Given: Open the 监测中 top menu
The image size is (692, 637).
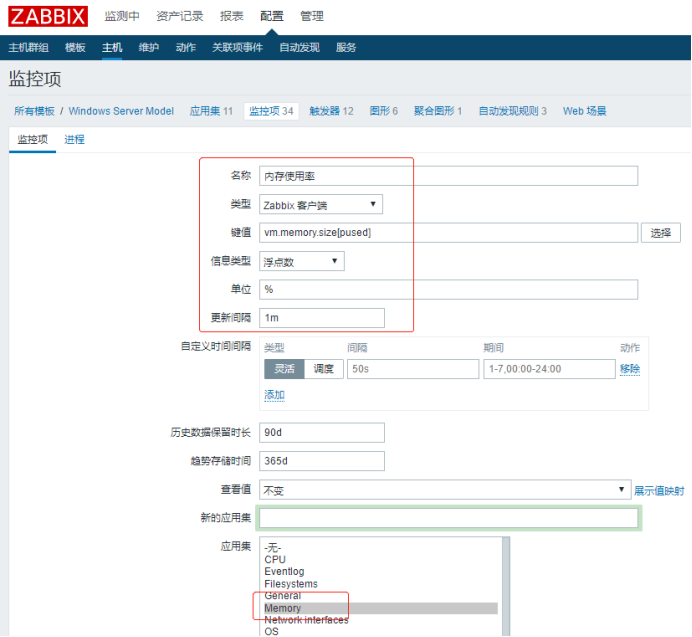Looking at the screenshot, I should coord(122,16).
